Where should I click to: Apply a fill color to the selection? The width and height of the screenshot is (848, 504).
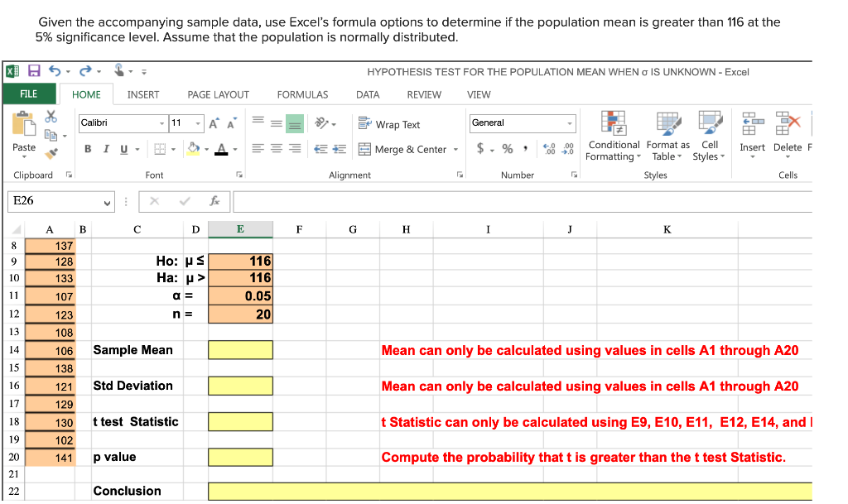coord(192,148)
